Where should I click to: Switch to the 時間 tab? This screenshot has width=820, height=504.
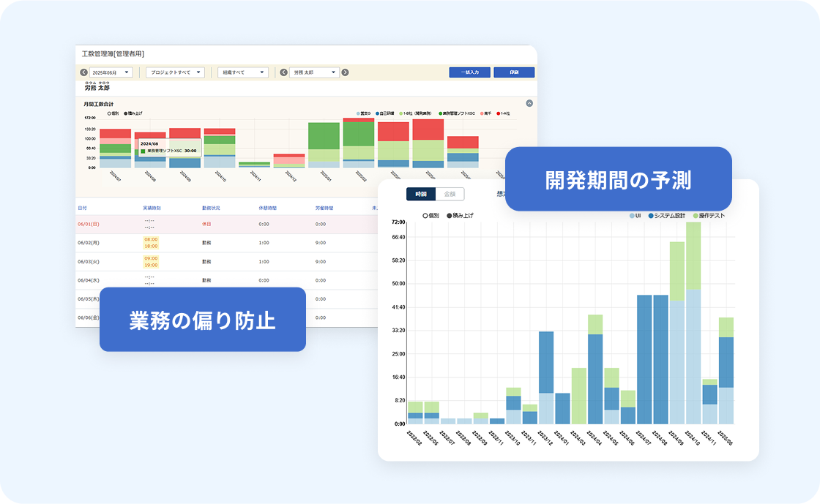tap(420, 195)
